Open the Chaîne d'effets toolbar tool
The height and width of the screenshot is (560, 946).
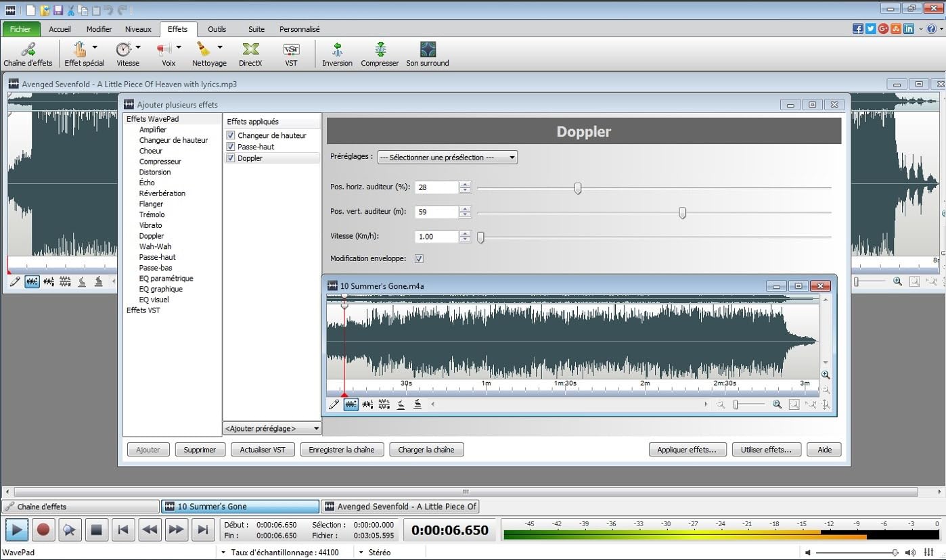[28, 54]
